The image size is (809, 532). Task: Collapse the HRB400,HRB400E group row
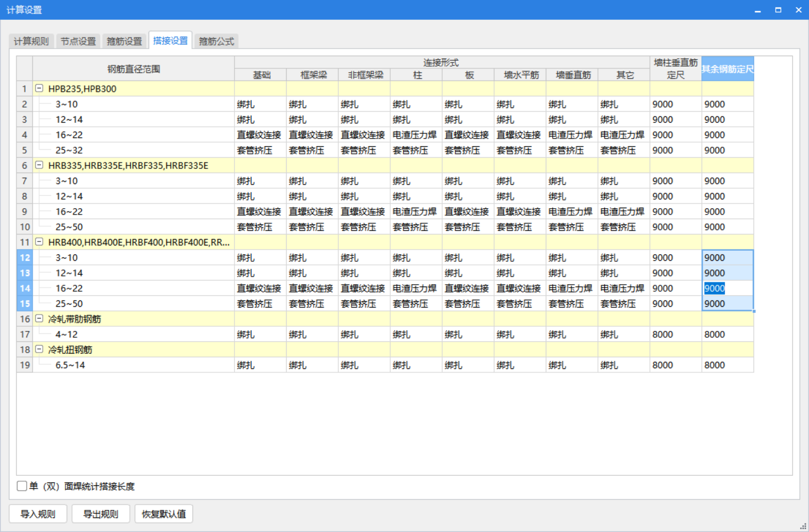pos(39,241)
